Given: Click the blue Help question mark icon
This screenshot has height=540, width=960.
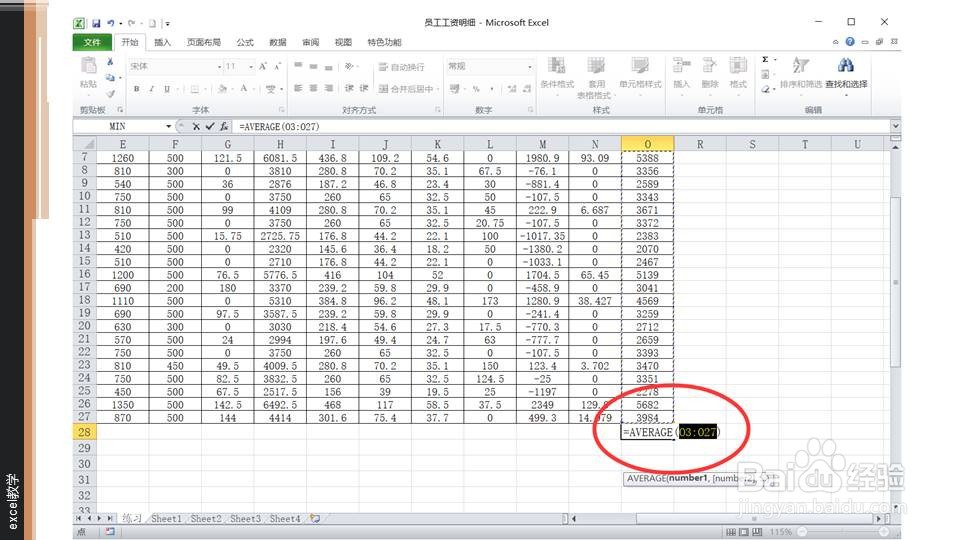Looking at the screenshot, I should click(x=850, y=42).
